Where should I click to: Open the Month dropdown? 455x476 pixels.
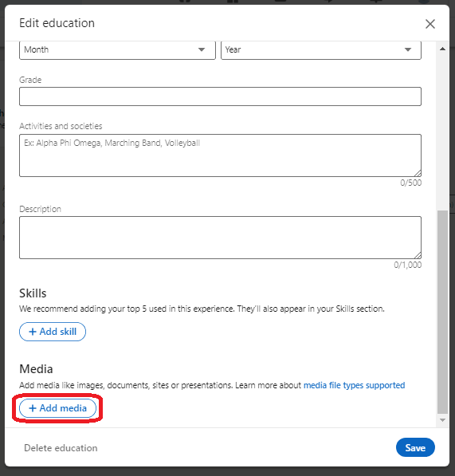(117, 49)
